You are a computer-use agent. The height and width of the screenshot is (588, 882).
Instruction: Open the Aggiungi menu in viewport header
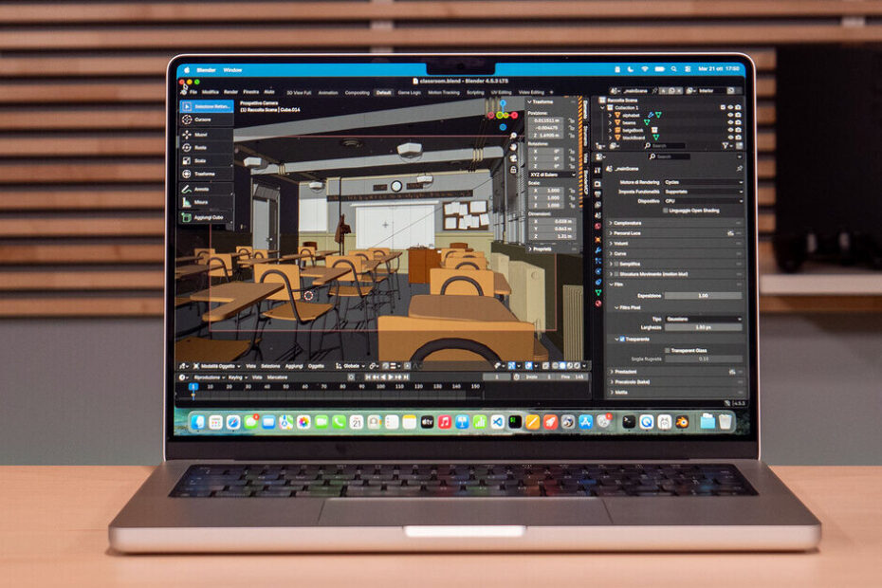(x=295, y=366)
